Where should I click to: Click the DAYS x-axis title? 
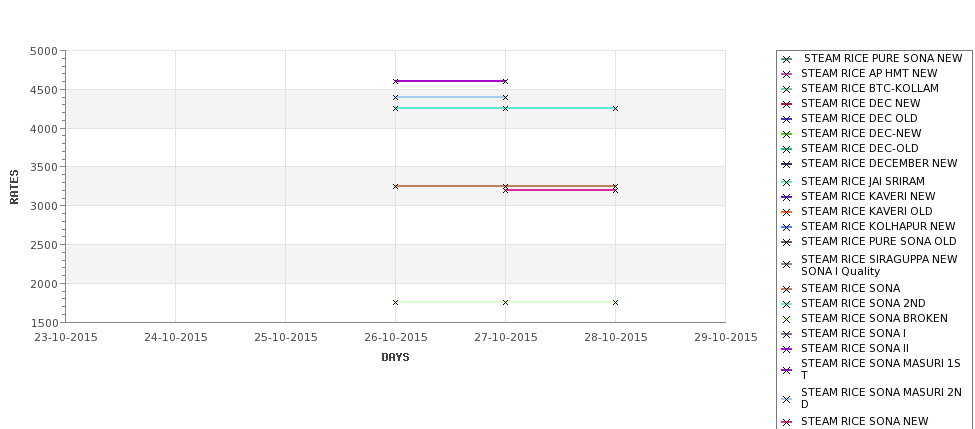tap(395, 357)
